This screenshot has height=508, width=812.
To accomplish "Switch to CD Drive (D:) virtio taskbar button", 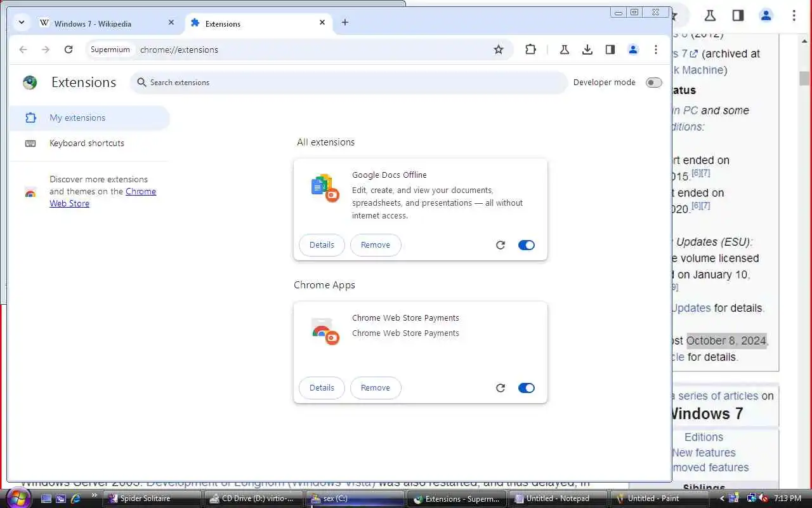I will pos(254,499).
